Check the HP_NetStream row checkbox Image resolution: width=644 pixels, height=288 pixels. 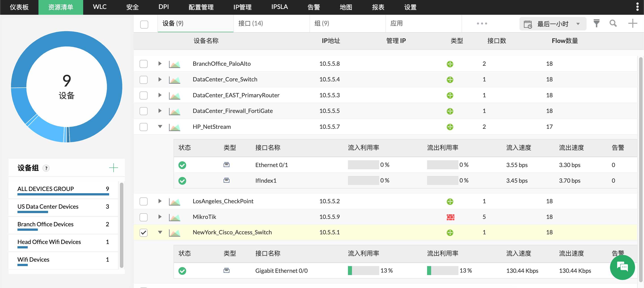[x=144, y=127]
